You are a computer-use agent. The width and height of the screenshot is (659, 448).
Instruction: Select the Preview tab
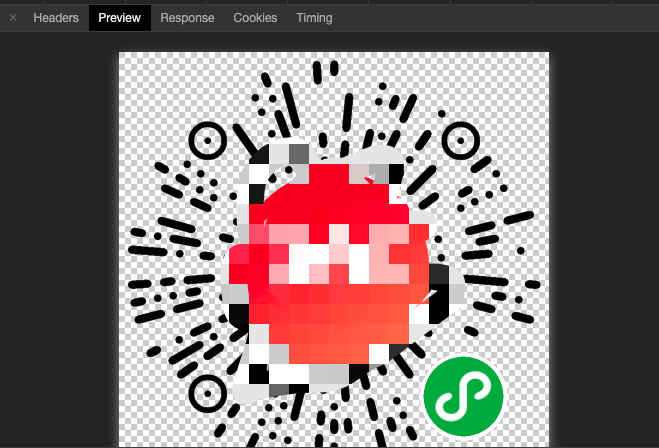click(x=120, y=18)
